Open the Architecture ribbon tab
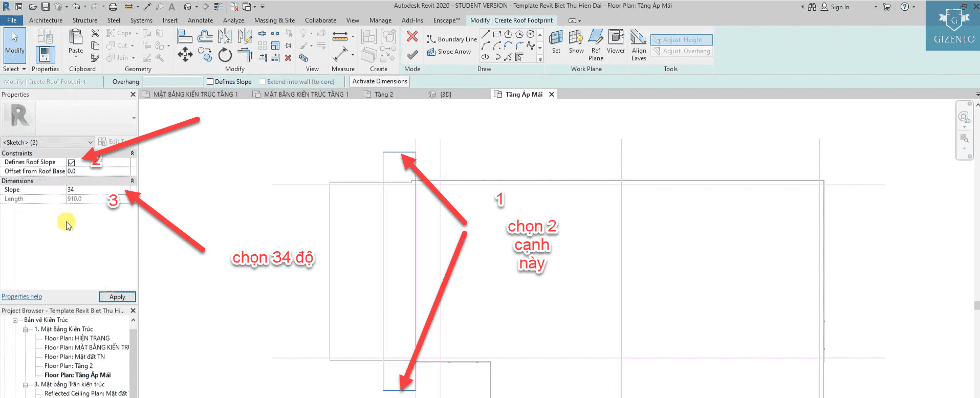The image size is (980, 398). click(x=46, y=20)
